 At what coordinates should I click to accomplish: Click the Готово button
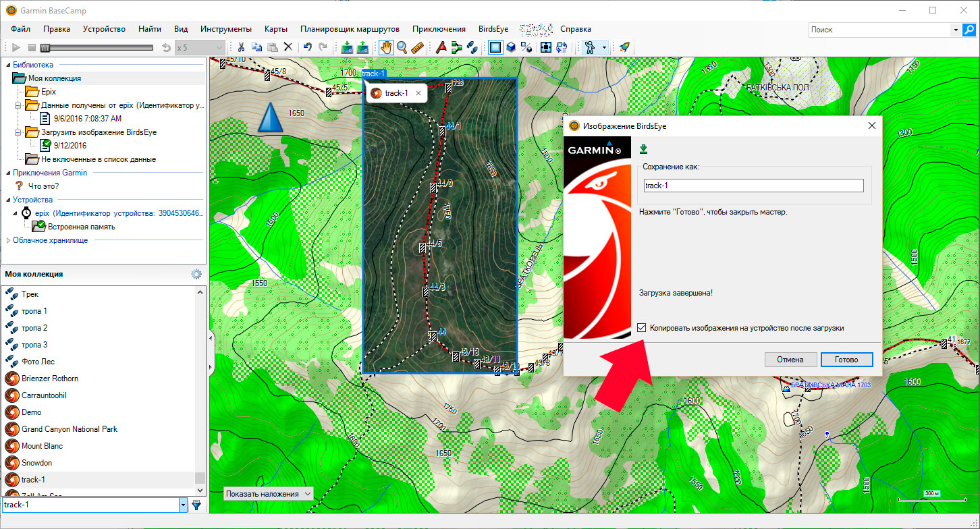tap(846, 360)
